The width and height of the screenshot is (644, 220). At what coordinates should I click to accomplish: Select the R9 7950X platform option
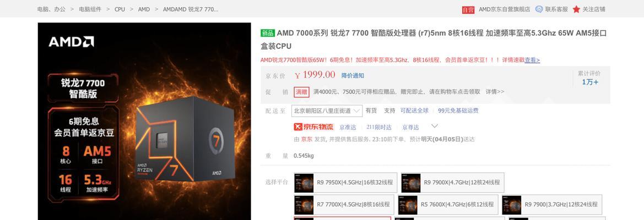(345, 183)
